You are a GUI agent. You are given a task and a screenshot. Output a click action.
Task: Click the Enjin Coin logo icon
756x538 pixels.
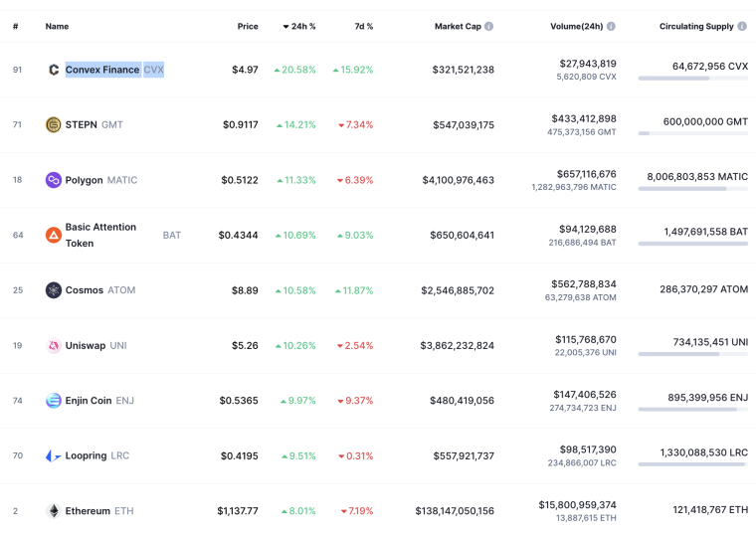54,401
